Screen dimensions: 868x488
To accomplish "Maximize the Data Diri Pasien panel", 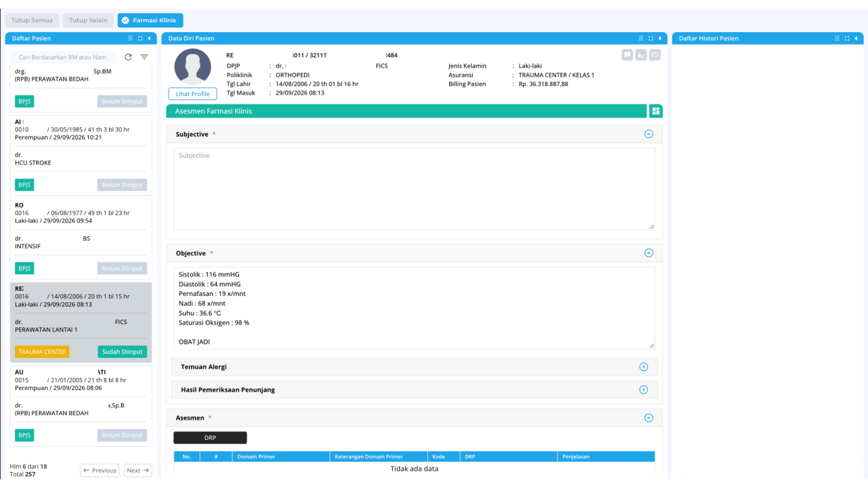I will click(x=650, y=38).
